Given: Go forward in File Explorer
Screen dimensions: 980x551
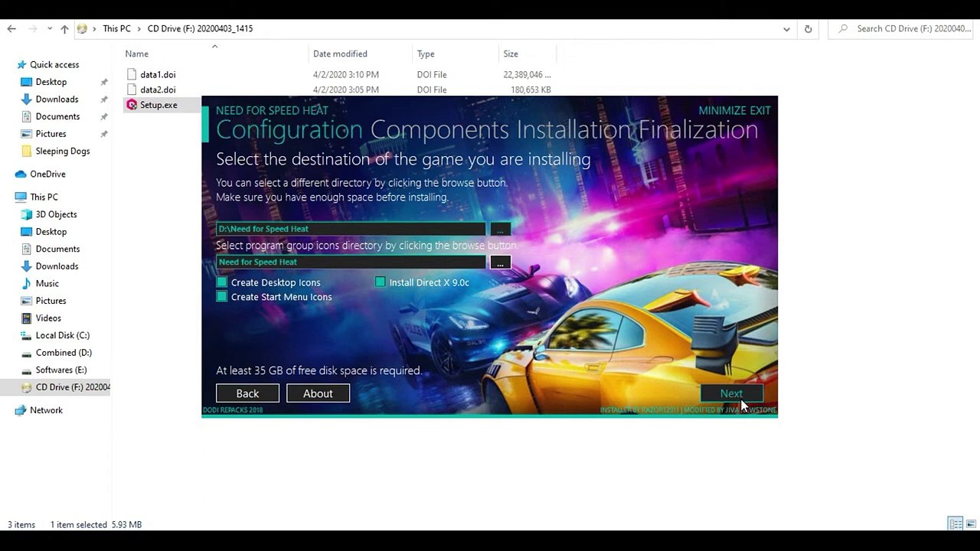Looking at the screenshot, I should pos(32,28).
